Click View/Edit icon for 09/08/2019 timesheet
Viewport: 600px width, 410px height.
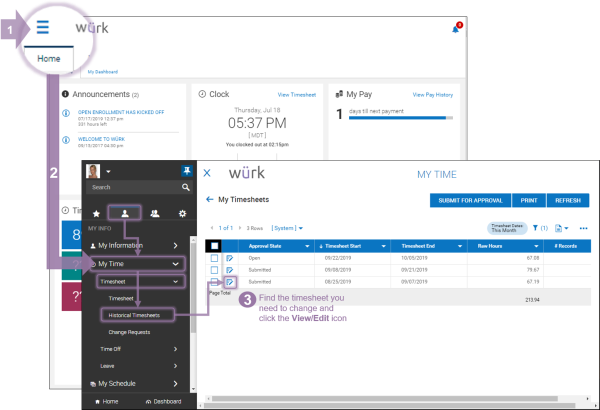230,270
